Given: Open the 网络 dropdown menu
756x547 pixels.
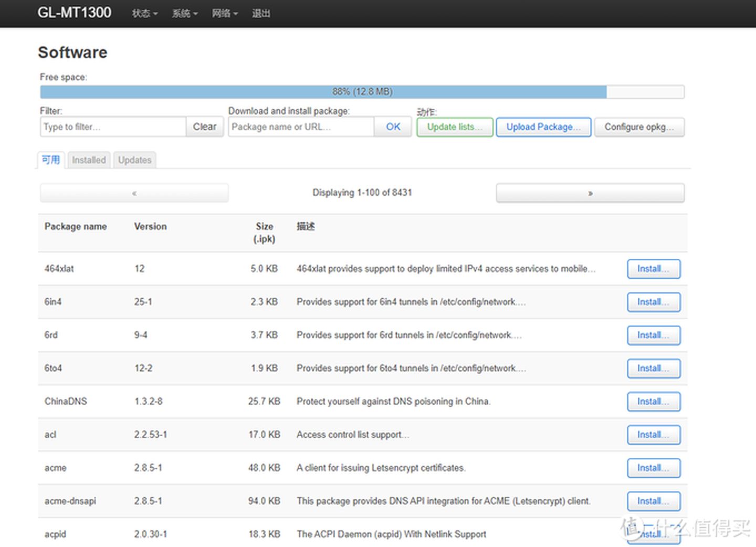Looking at the screenshot, I should tap(224, 14).
